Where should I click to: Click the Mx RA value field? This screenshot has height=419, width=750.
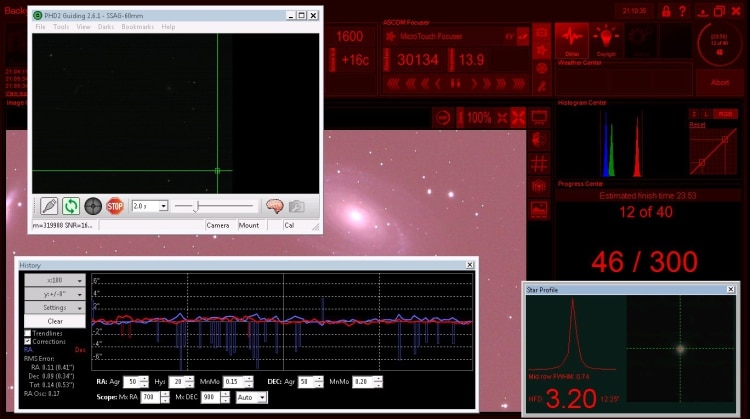pos(150,397)
